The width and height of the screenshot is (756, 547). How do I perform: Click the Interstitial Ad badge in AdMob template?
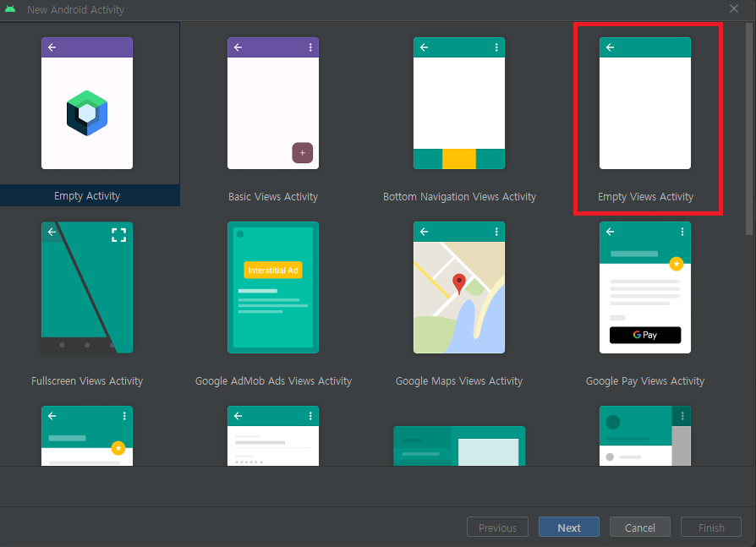[x=273, y=270]
